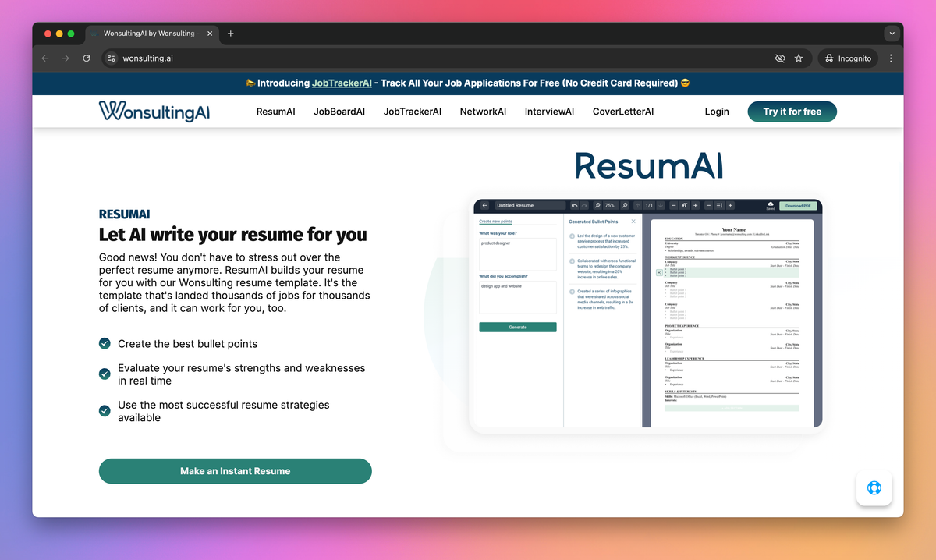The image size is (936, 560).
Task: Click the redo arrow in editor toolbar
Action: pos(584,205)
